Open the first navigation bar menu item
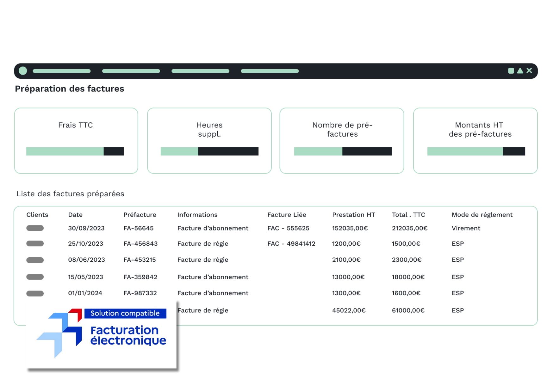 pyautogui.click(x=62, y=71)
